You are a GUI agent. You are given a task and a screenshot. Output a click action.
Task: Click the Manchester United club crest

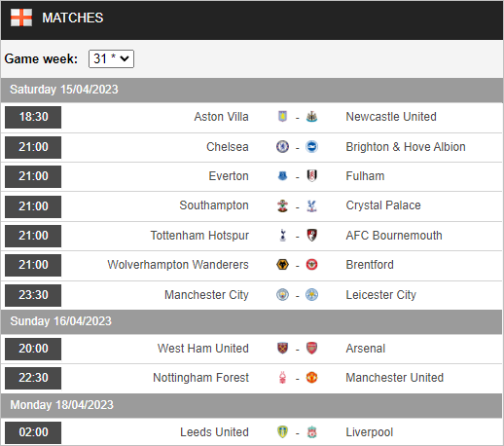click(311, 378)
